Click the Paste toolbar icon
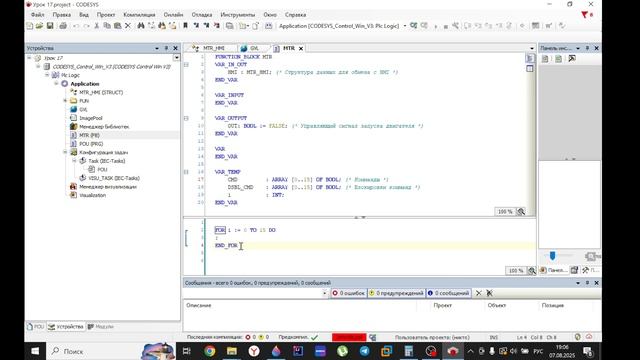The height and width of the screenshot is (360, 640). (118, 26)
